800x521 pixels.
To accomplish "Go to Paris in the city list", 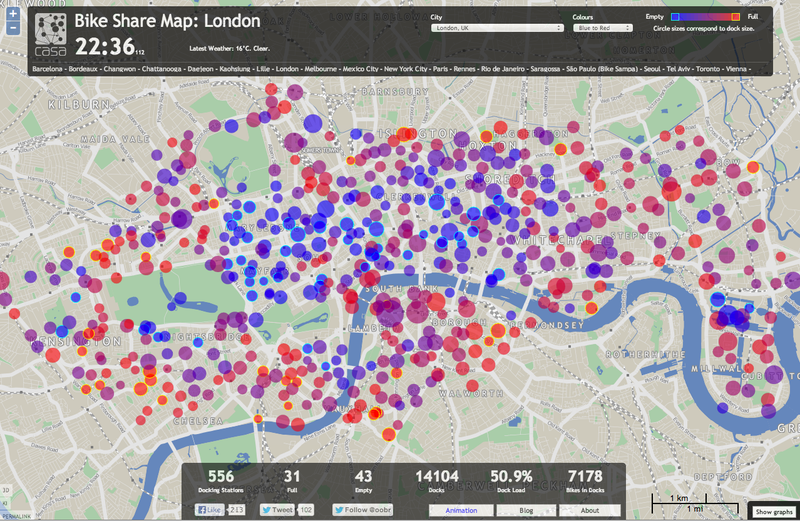I will point(440,69).
